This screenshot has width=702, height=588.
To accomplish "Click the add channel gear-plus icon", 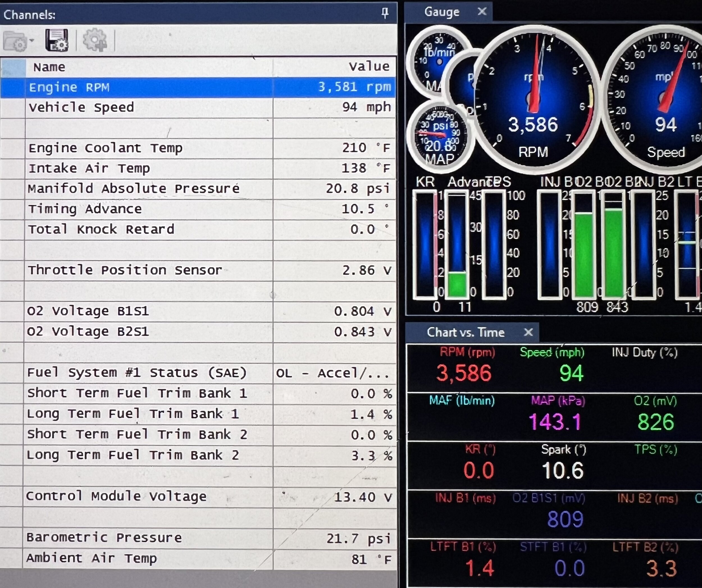I will pos(95,40).
